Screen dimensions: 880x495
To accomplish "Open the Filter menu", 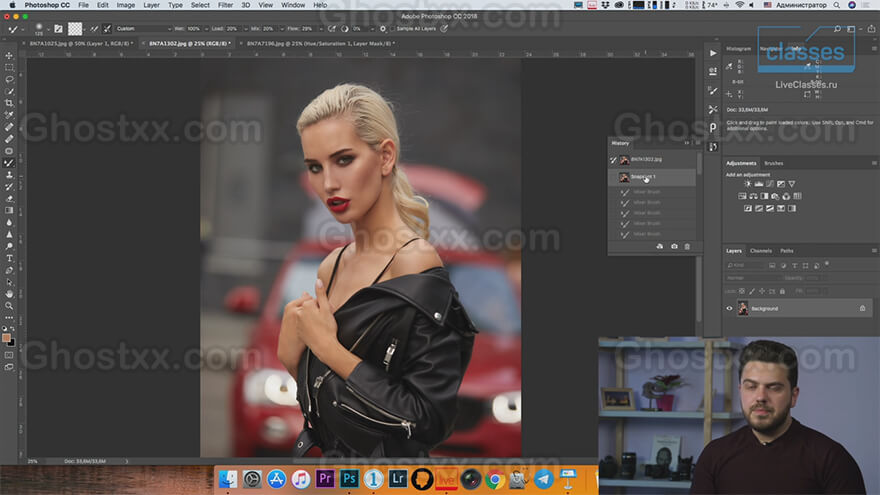I will click(225, 5).
